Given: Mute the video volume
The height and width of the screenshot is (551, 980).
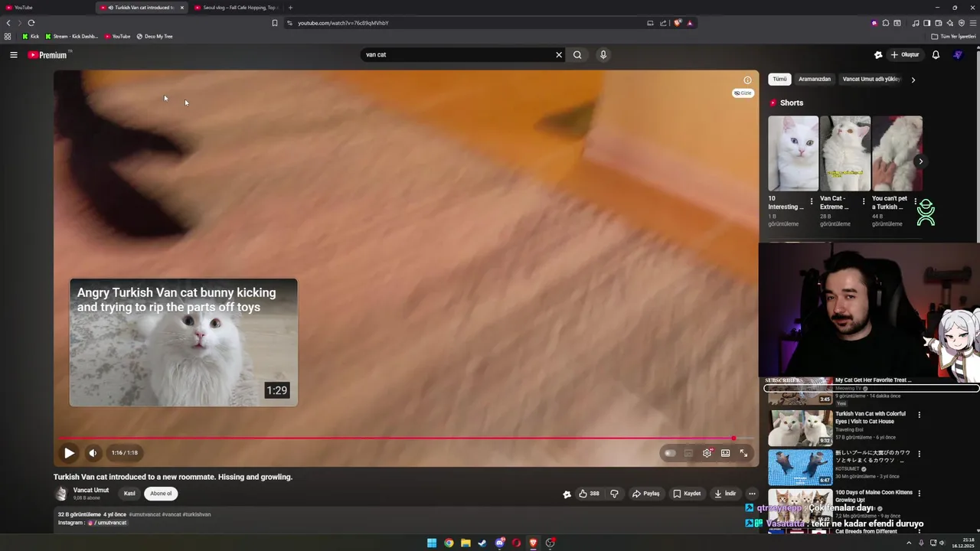Looking at the screenshot, I should coord(93,453).
